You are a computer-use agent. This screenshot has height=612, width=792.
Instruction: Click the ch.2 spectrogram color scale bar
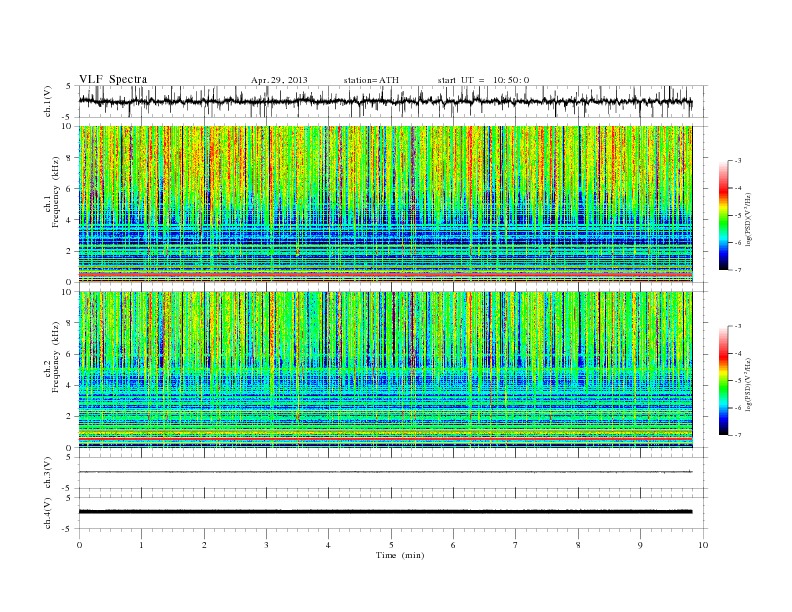pos(724,381)
